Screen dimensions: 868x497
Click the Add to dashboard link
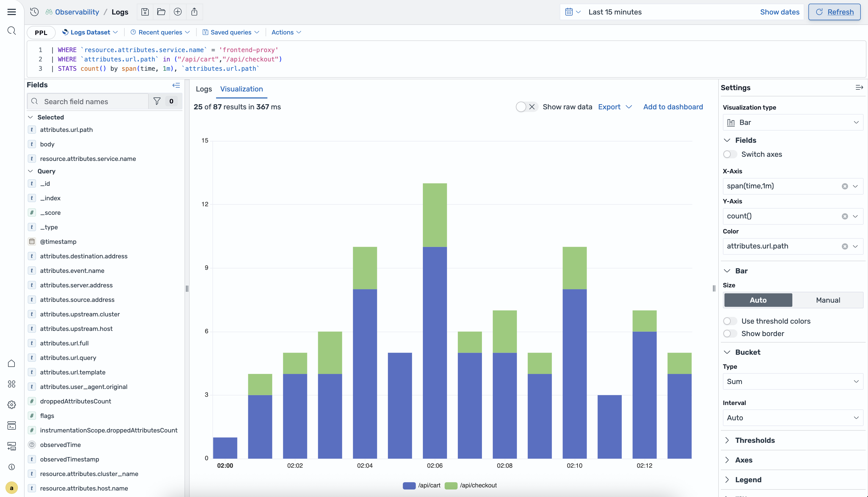coord(673,106)
